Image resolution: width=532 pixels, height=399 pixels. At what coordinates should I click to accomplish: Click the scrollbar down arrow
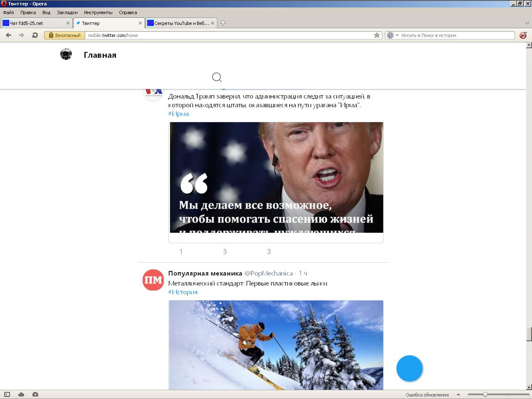529,387
